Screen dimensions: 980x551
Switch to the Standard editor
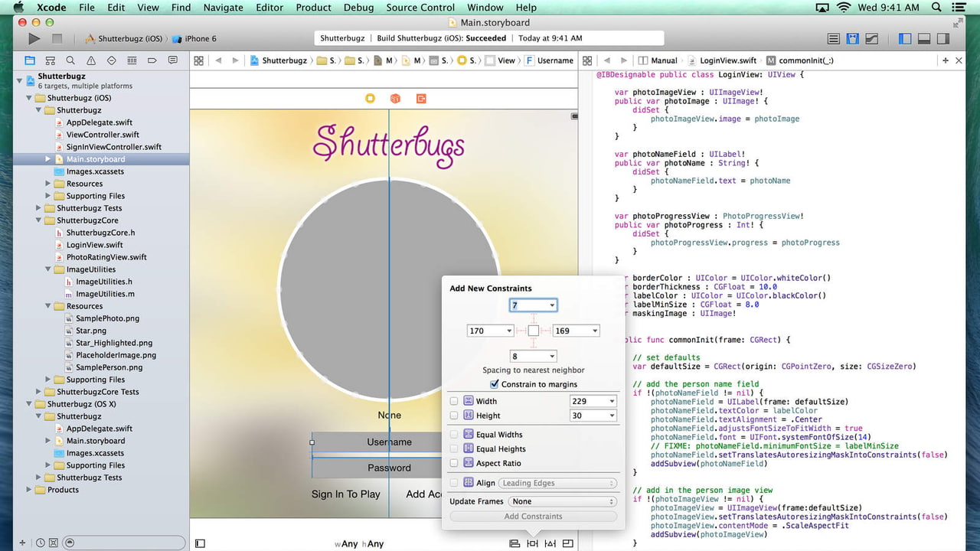[835, 39]
